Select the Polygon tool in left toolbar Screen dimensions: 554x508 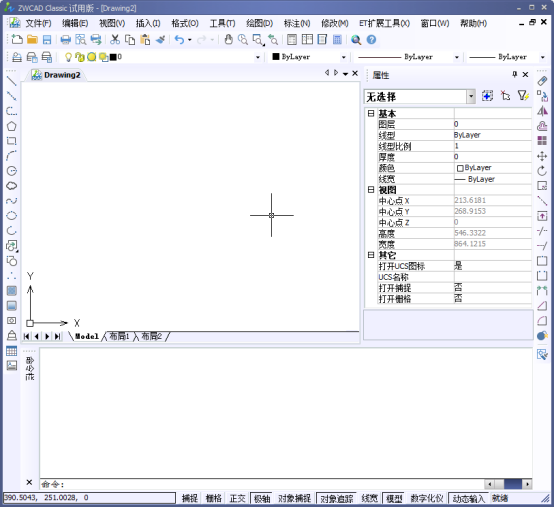point(11,126)
